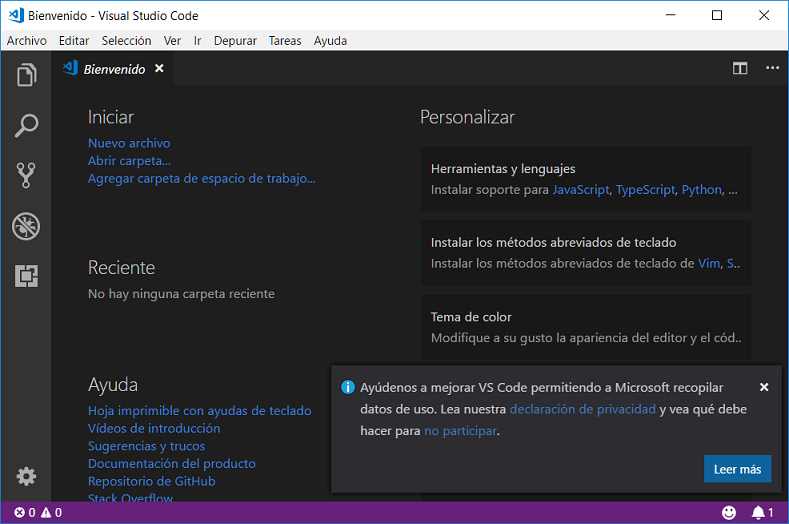Open the Stack Overflow link
The height and width of the screenshot is (524, 789).
tap(130, 497)
